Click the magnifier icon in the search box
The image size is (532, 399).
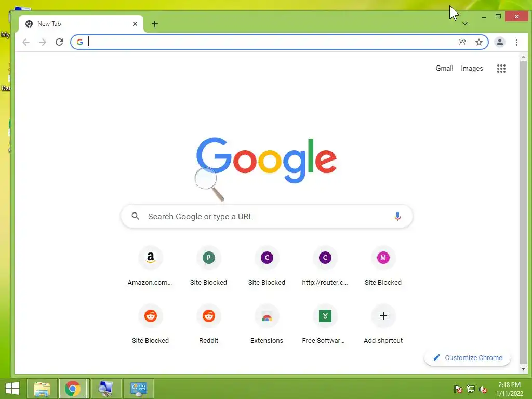136,216
